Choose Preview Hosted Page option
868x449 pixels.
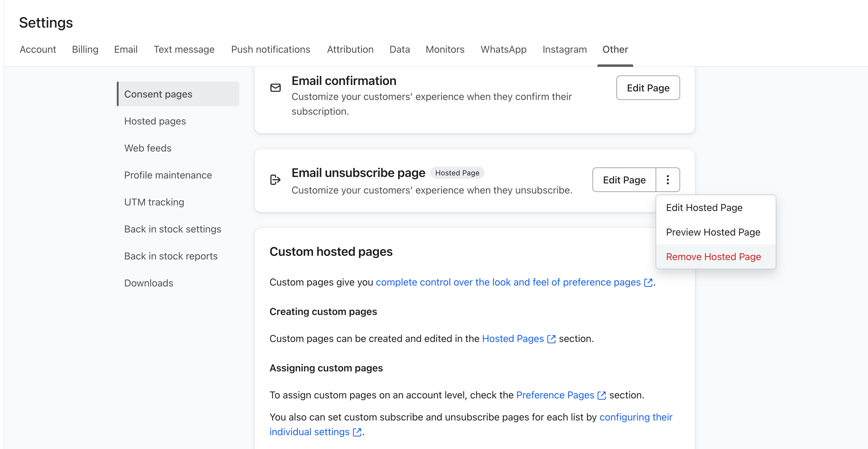coord(713,232)
